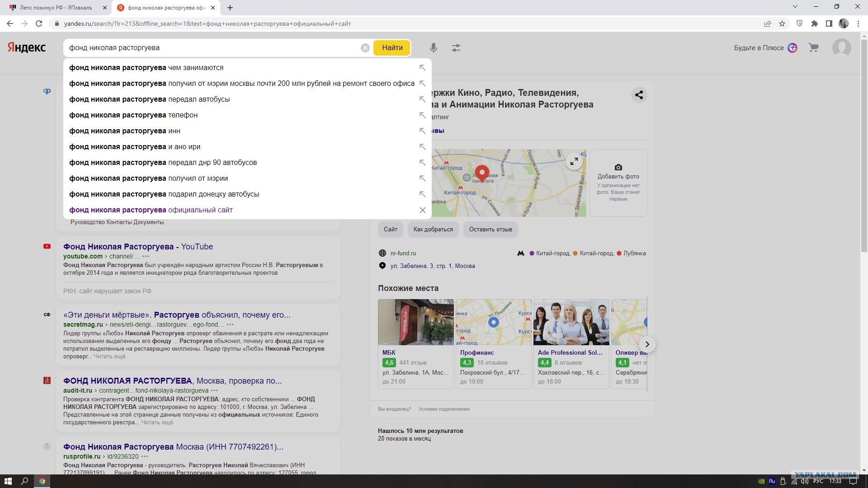Open YouTube result options menu
This screenshot has width=868, height=488.
coord(146,256)
